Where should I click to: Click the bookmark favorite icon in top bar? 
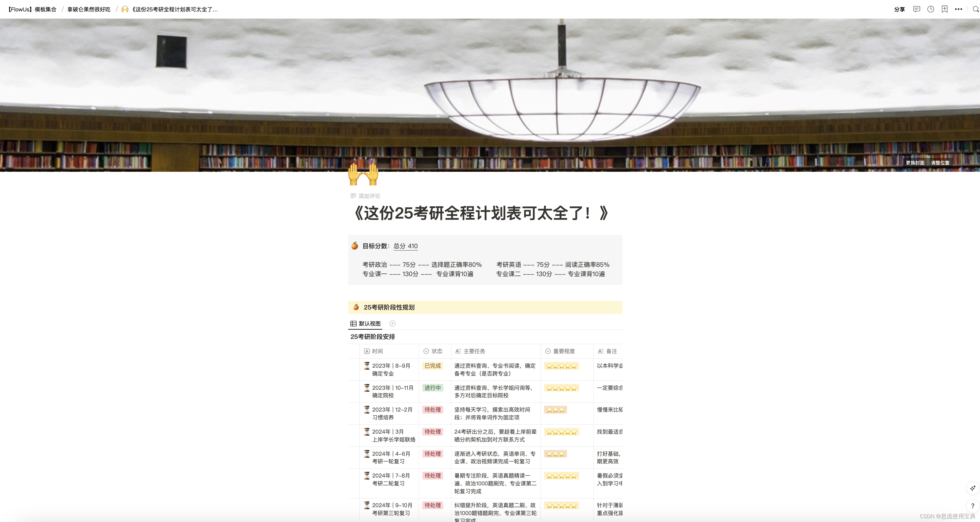945,9
